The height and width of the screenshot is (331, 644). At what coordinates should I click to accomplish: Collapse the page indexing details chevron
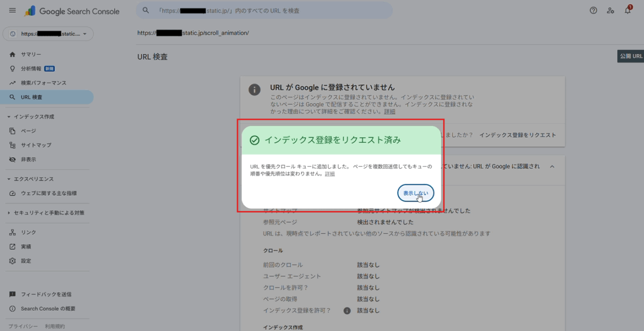552,167
